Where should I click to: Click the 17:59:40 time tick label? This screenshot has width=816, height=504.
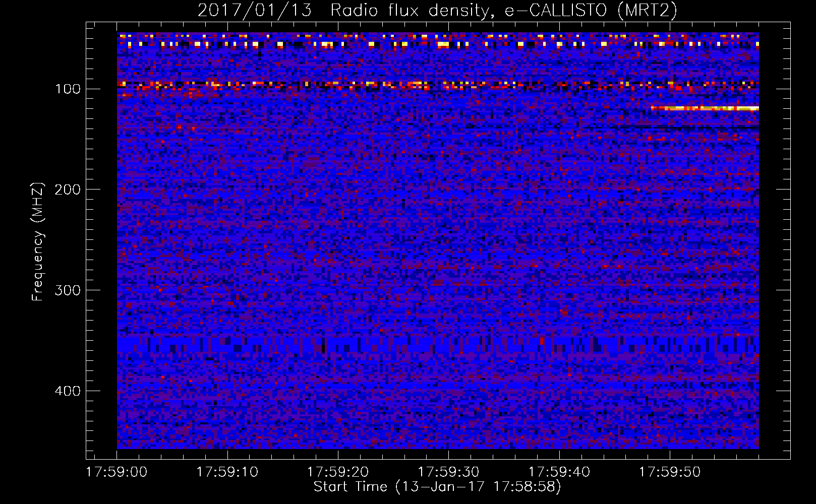[x=559, y=472]
